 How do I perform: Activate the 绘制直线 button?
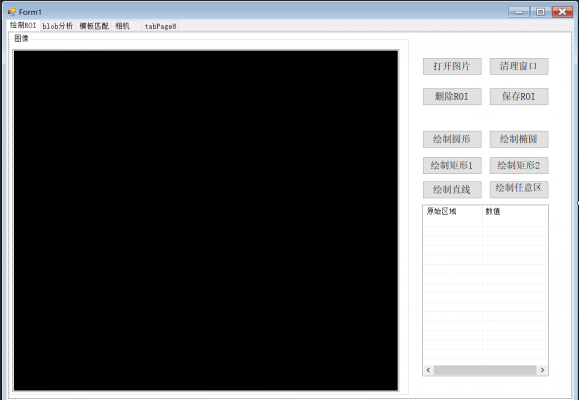coord(452,189)
